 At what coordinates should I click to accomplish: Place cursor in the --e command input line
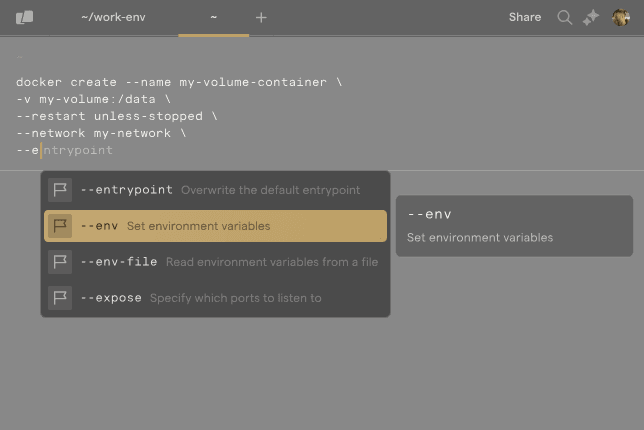64,150
